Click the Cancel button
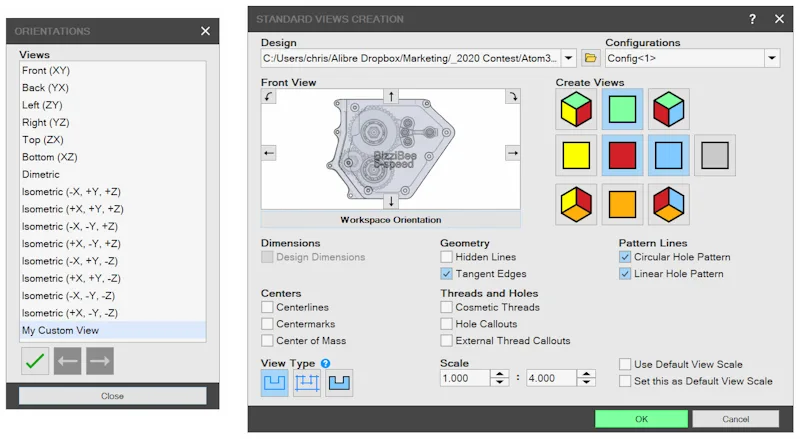The height and width of the screenshot is (439, 800). click(x=735, y=419)
